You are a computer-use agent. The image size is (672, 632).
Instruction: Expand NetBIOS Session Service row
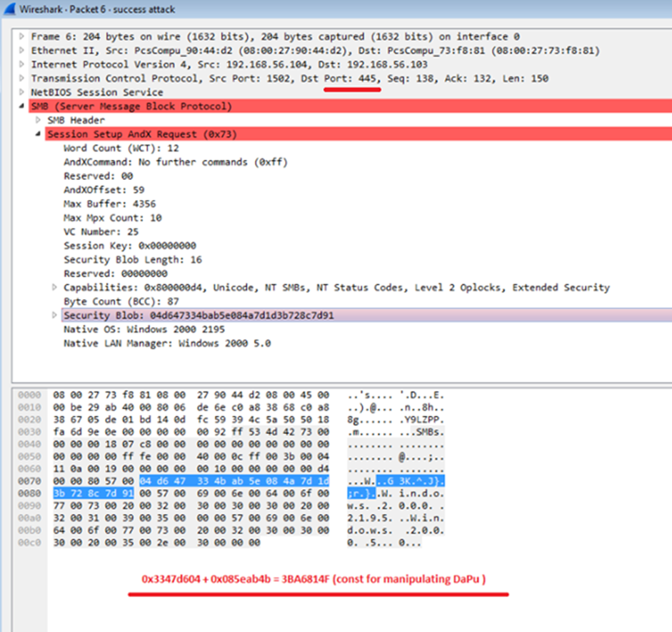point(21,92)
